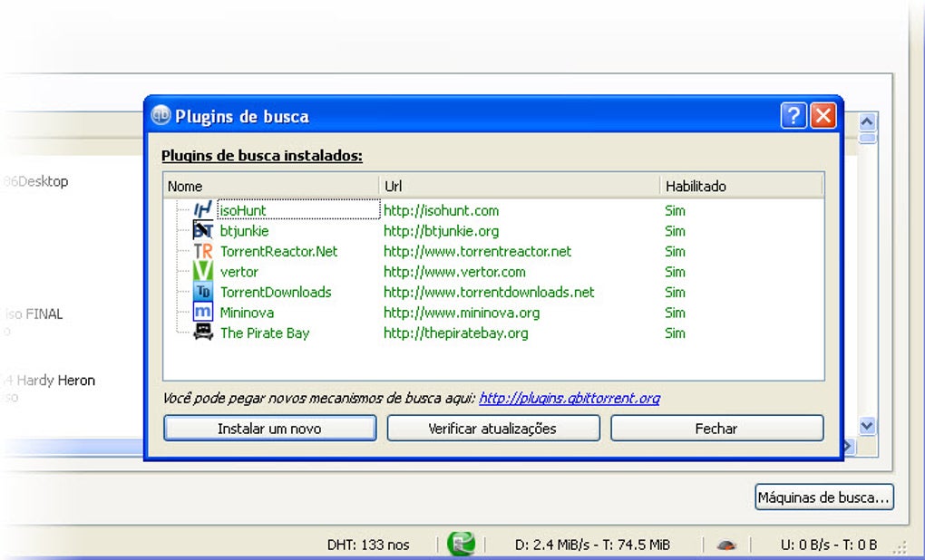
Task: Select the isoHunt plugin icon
Action: coord(203,210)
